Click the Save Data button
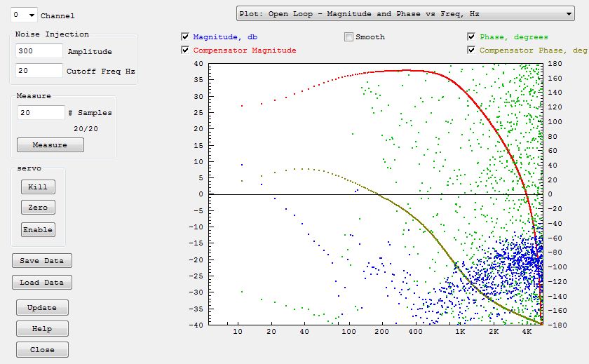 (42, 260)
